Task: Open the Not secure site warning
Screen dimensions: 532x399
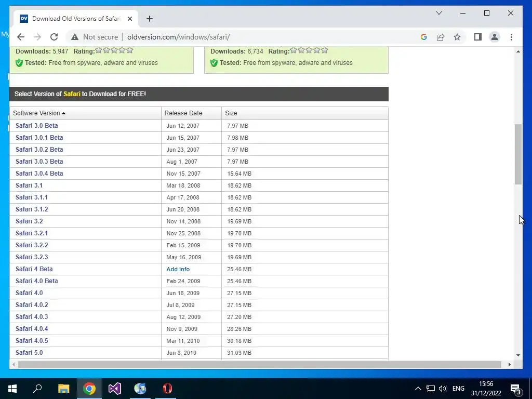Action: (95, 37)
